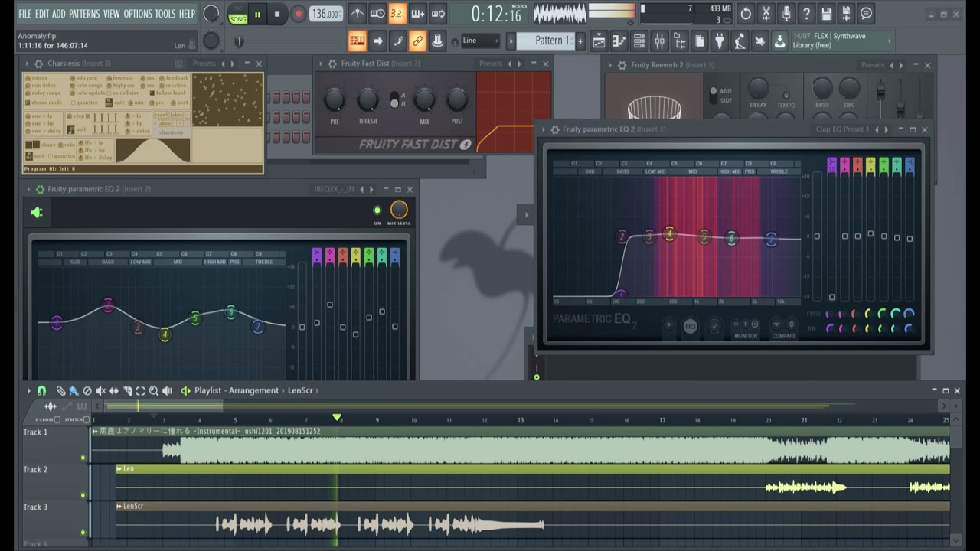Open the TOOLS menu
Screen dimensions: 980x551
165,14
